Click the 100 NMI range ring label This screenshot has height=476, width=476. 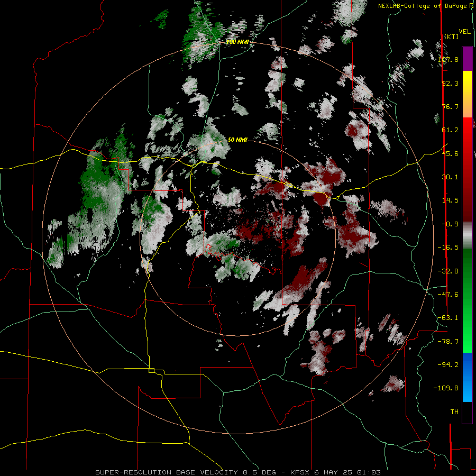[237, 42]
